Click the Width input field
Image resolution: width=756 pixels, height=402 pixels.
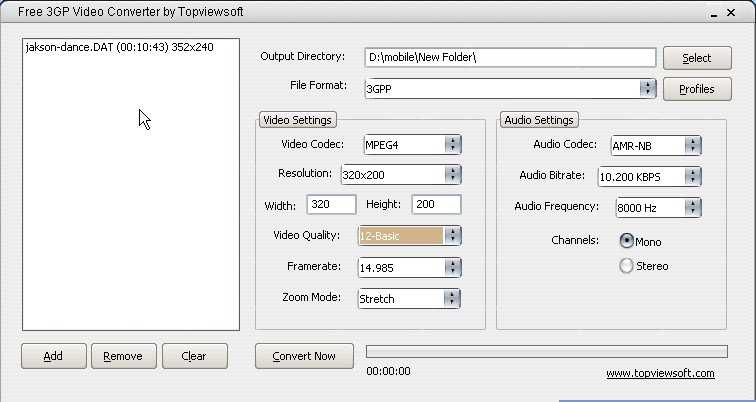click(x=331, y=204)
